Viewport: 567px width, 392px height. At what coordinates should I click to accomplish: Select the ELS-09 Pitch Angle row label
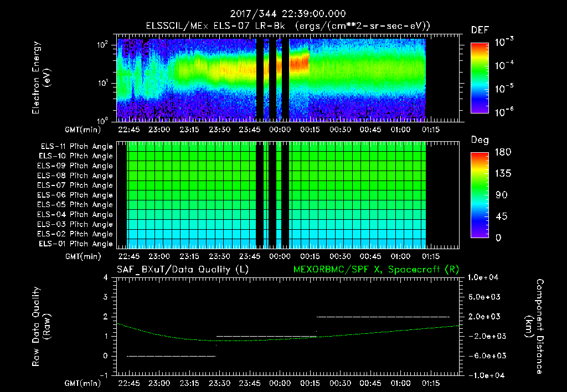point(75,166)
